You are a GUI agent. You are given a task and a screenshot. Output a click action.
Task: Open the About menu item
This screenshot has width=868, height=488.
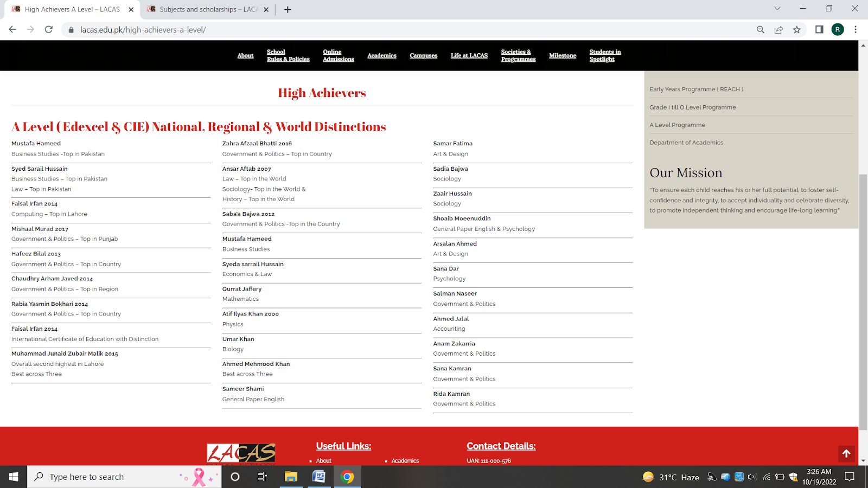(245, 55)
